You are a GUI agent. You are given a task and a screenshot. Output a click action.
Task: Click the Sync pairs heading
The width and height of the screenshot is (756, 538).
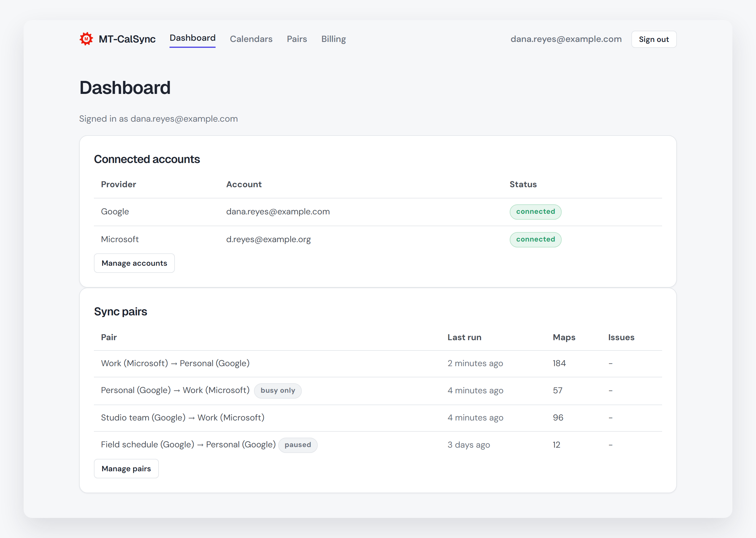click(x=120, y=312)
